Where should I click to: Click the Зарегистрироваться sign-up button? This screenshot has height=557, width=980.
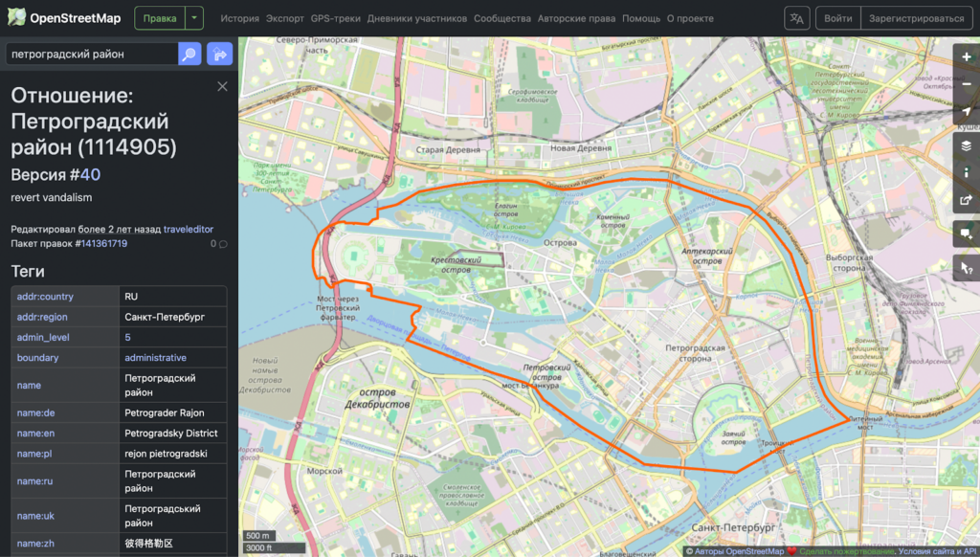coord(916,18)
